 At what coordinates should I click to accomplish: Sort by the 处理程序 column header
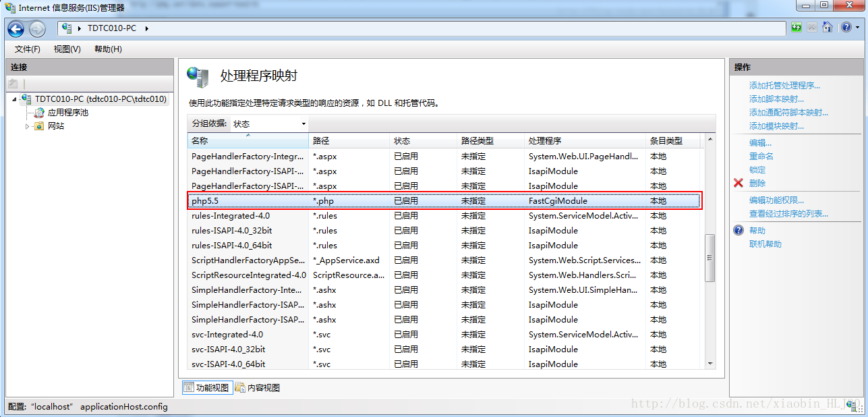(x=585, y=141)
